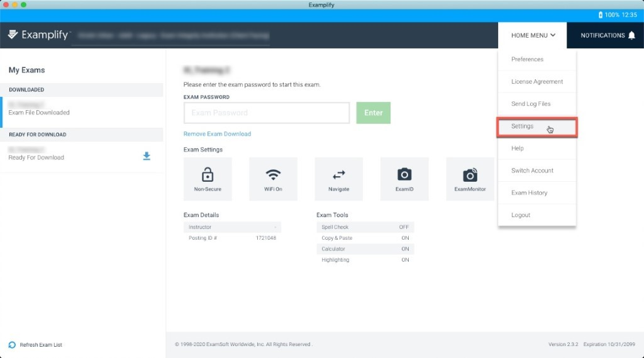Click Remove Exam Download link
The height and width of the screenshot is (358, 644).
[x=217, y=134]
